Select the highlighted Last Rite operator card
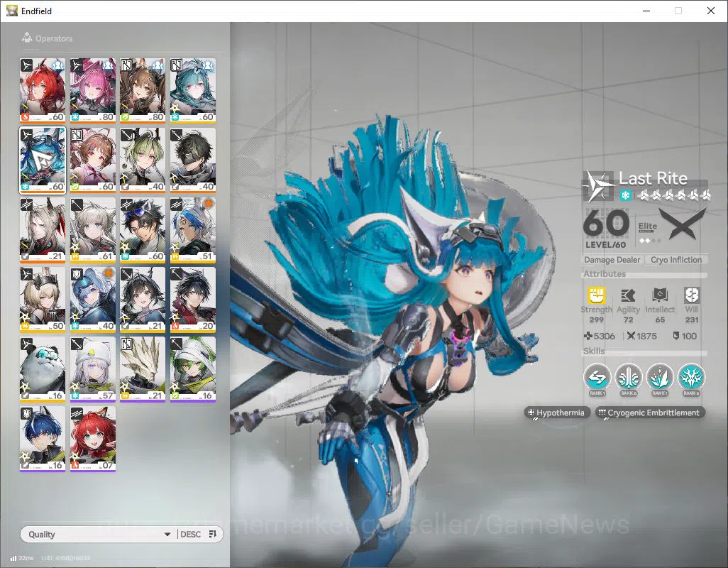 coord(43,160)
